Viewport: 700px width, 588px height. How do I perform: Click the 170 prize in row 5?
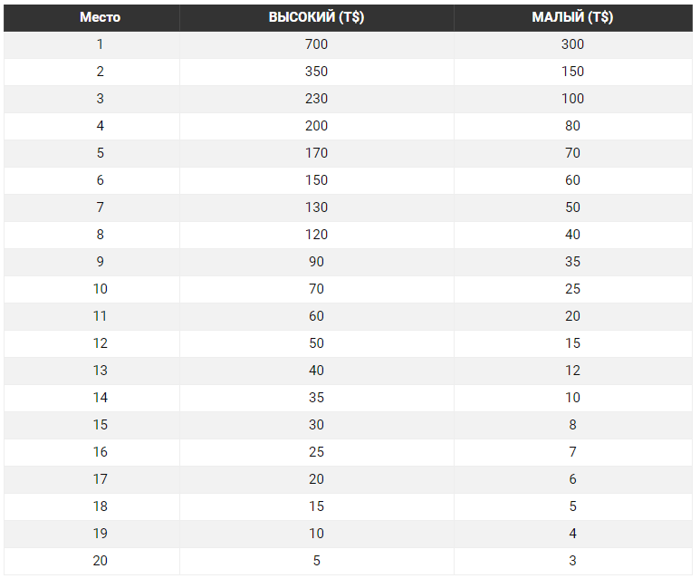316,153
